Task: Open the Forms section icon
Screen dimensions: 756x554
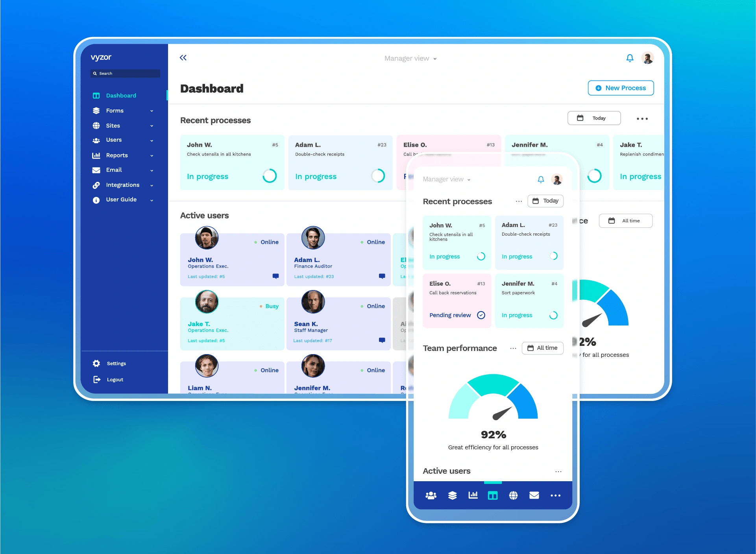Action: pos(96,110)
